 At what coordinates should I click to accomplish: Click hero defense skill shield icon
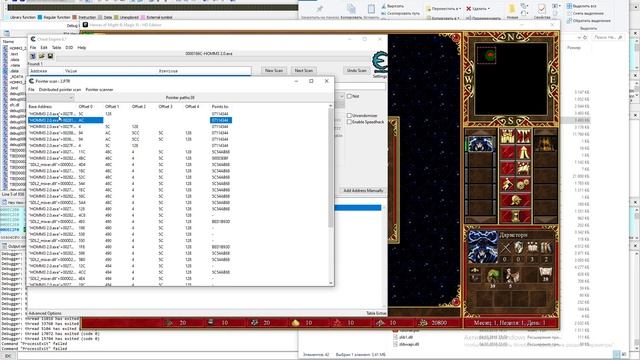(x=519, y=247)
